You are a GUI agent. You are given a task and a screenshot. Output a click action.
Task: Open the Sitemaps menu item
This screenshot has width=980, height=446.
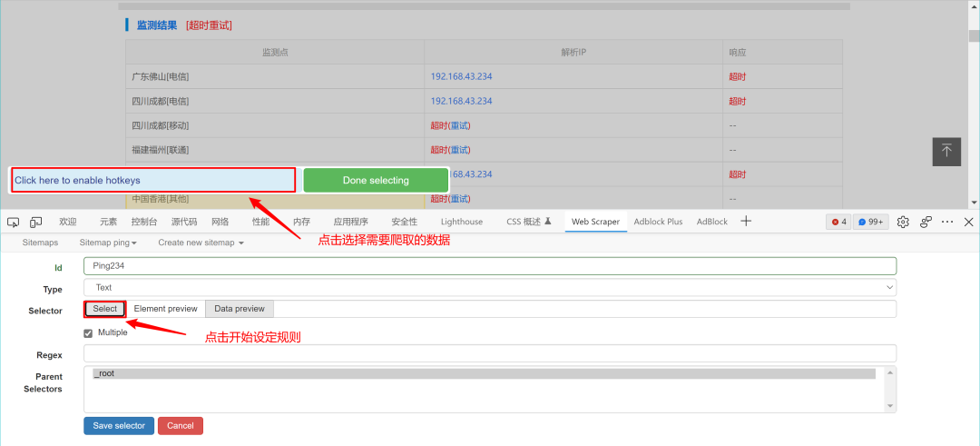pos(40,243)
